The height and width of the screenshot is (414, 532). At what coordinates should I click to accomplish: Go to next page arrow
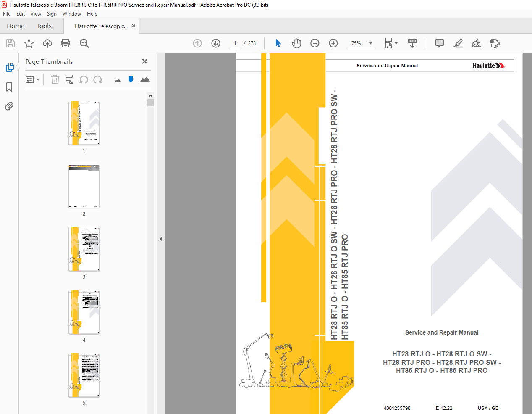click(216, 43)
